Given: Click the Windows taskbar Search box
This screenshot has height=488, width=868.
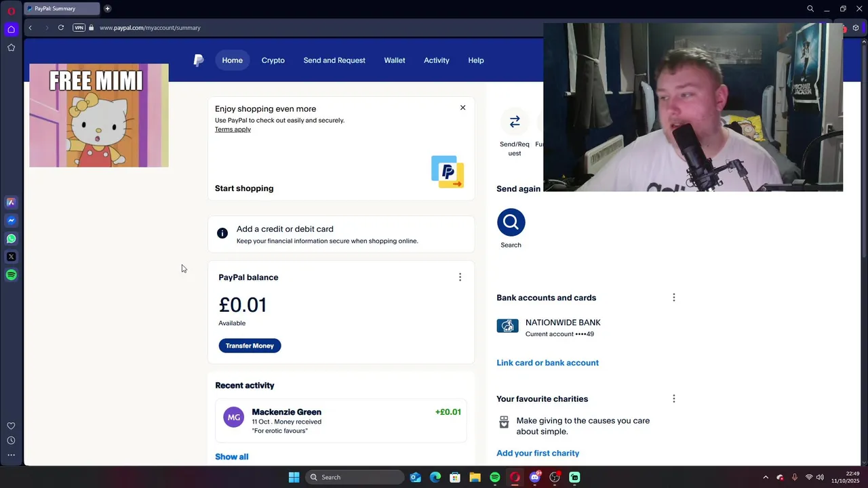Looking at the screenshot, I should 355,477.
